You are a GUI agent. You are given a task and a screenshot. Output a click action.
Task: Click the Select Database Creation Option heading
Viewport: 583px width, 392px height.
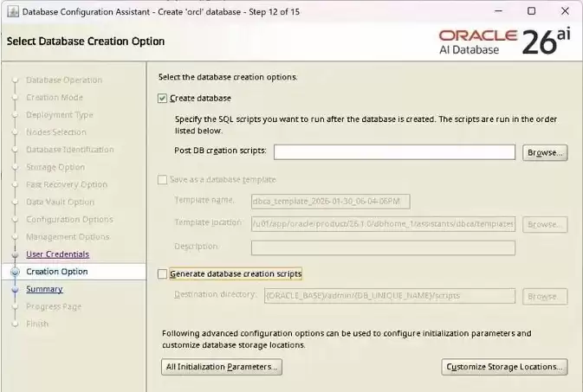[x=86, y=42]
